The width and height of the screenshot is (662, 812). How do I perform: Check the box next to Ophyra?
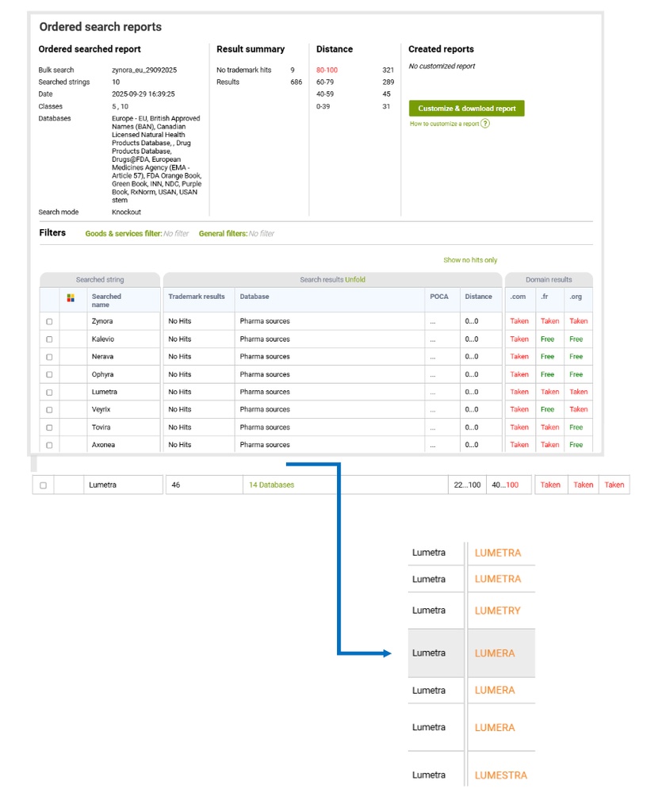49,375
